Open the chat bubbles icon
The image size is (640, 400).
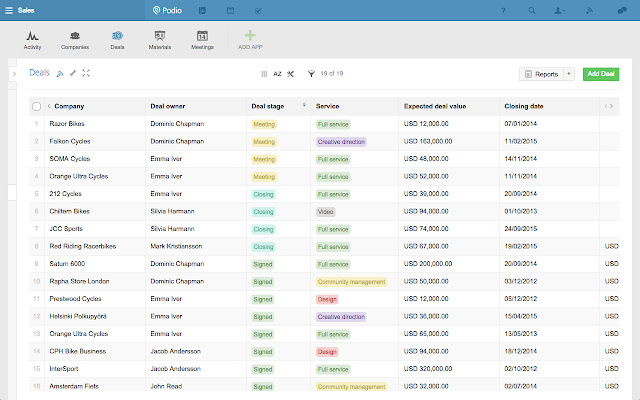(x=622, y=11)
